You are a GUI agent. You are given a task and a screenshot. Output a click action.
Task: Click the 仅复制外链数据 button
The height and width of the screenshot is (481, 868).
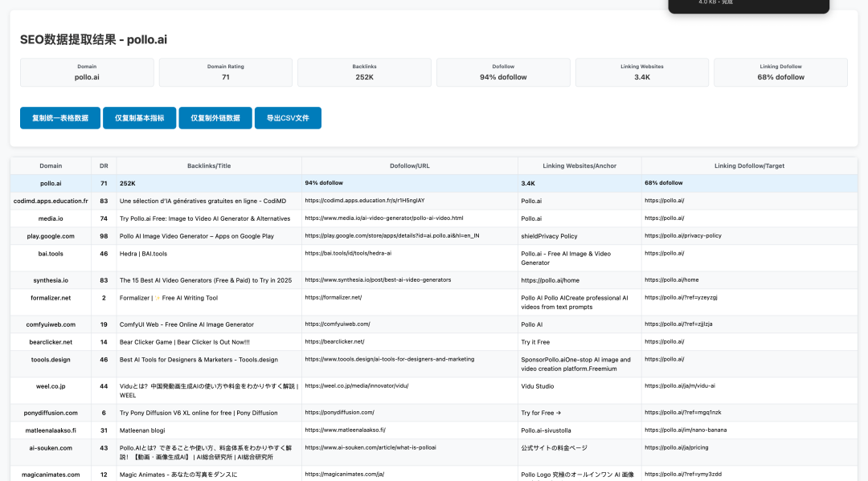pos(215,118)
